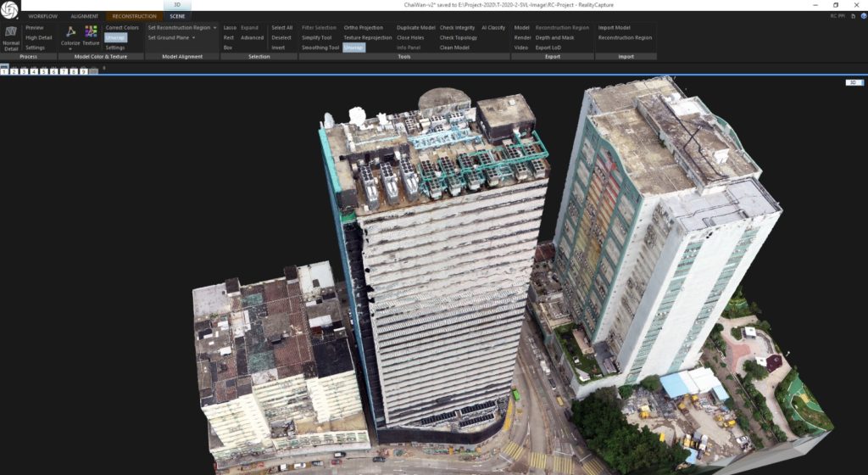Switch to the ALIGNMENT ribbon tab
The width and height of the screenshot is (868, 475).
pyautogui.click(x=84, y=16)
